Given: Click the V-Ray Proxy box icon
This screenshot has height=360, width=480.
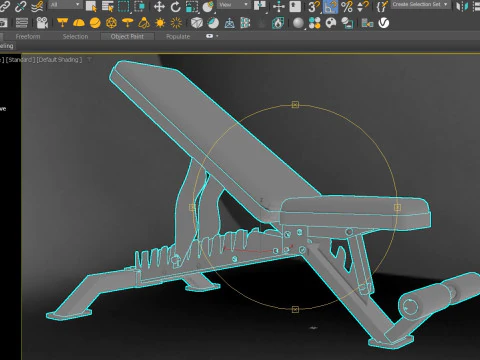Looking at the screenshot, I should pos(197,23).
